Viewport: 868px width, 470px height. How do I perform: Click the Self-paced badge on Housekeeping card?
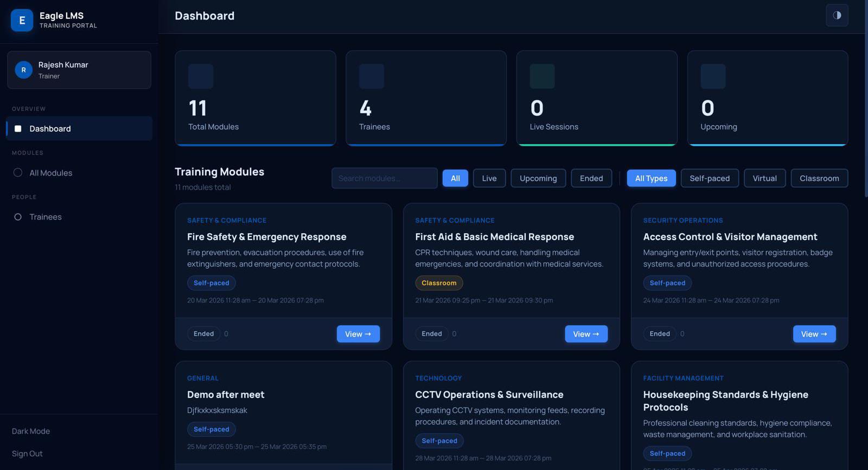[667, 453]
